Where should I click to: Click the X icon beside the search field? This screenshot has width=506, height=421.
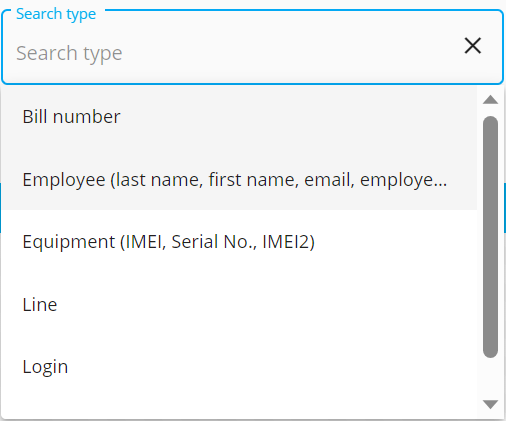click(x=472, y=46)
